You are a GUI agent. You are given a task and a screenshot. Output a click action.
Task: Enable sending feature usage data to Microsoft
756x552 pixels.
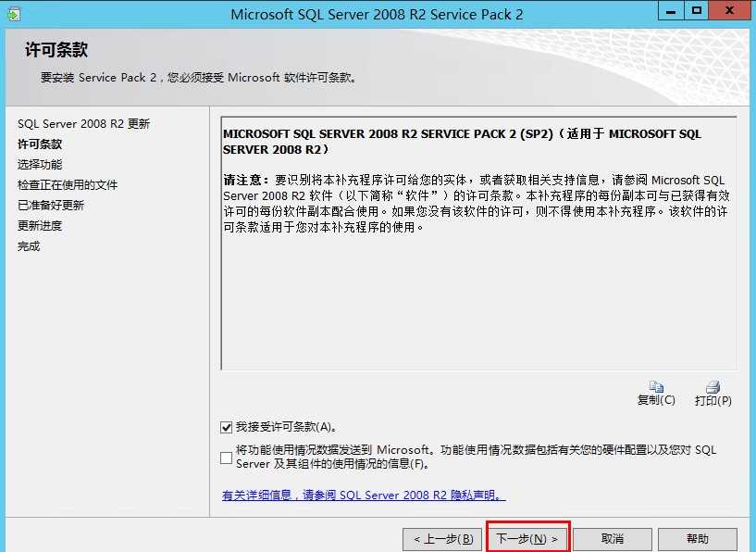coord(226,458)
